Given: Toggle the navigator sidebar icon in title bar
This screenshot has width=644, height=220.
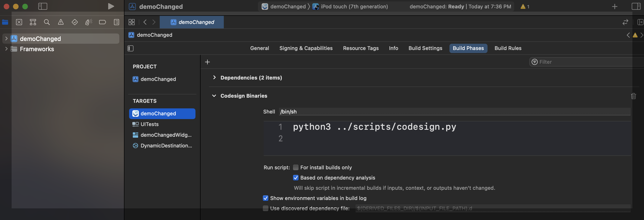Looking at the screenshot, I should point(43,6).
